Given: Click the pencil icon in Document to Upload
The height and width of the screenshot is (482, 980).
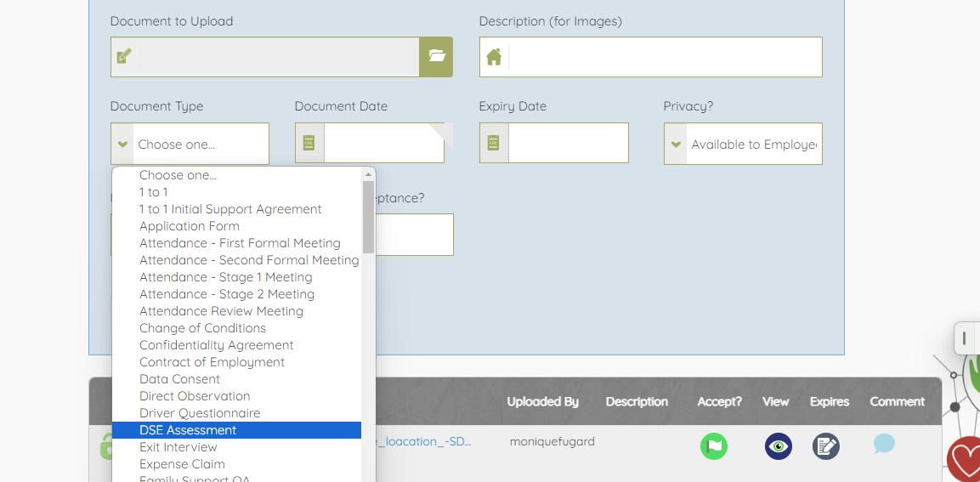Looking at the screenshot, I should pos(125,57).
